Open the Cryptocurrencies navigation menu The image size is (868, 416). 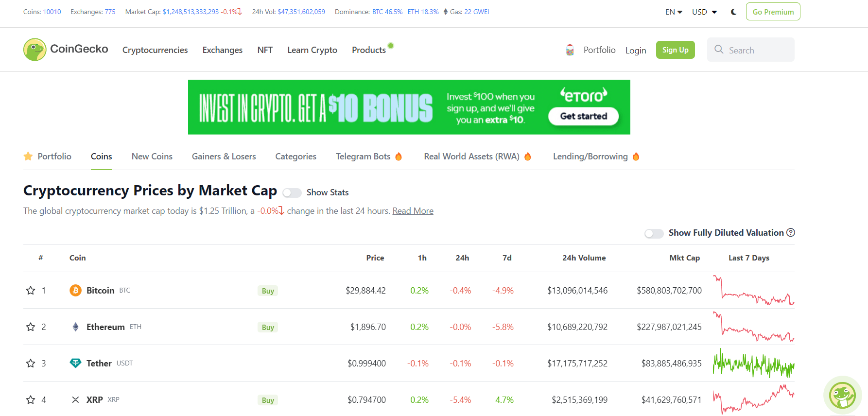click(x=155, y=50)
